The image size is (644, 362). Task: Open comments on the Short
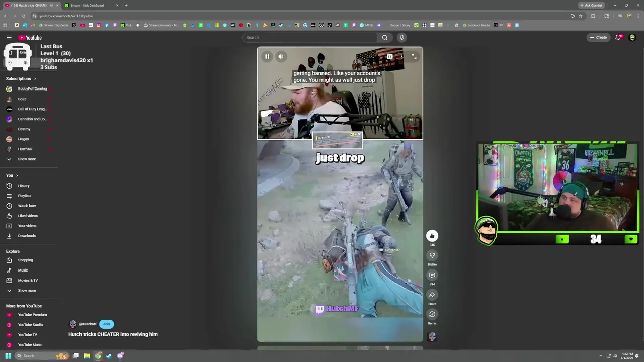point(432,275)
